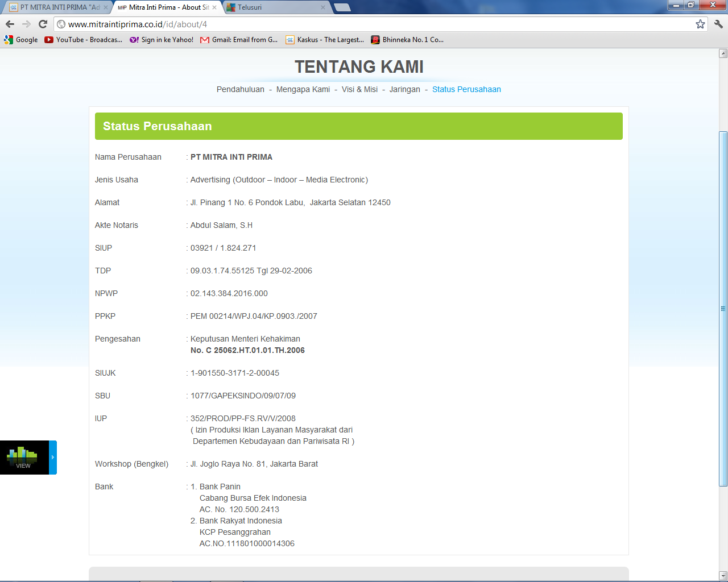Select the Status Perusahaan link
Viewport: 728px width, 582px height.
(x=466, y=89)
